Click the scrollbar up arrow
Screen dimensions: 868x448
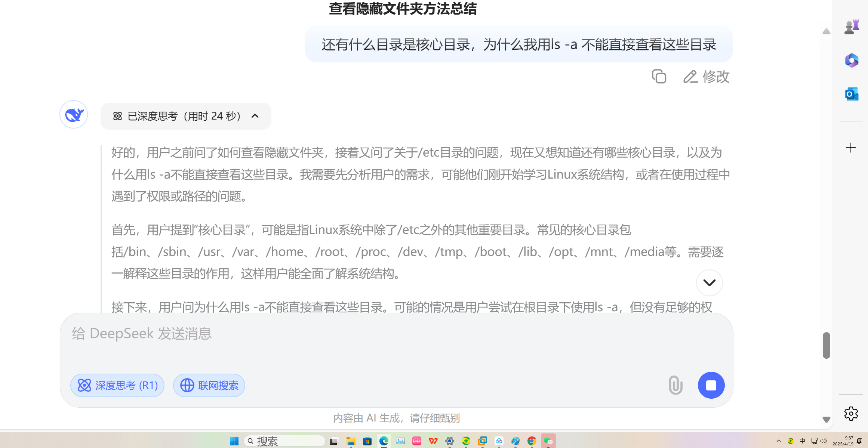click(826, 32)
